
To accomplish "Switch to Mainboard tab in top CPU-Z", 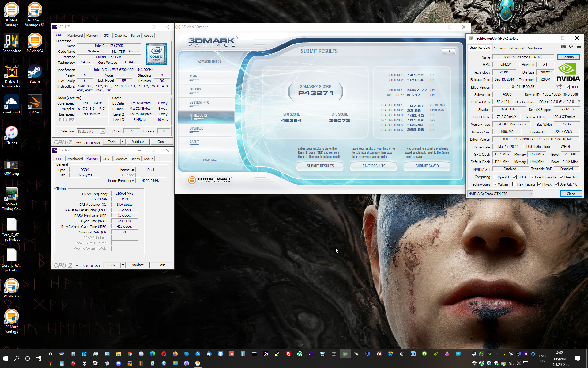I will (x=75, y=36).
